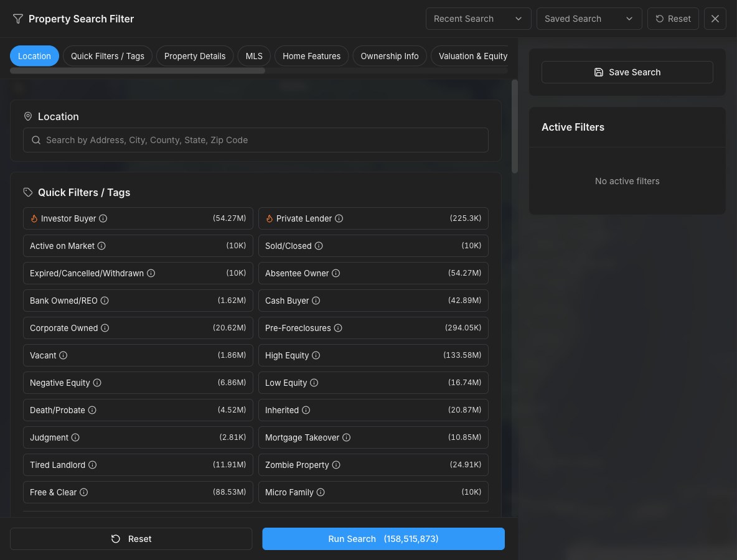737x560 pixels.
Task: Select the MLS tab
Action: (254, 56)
